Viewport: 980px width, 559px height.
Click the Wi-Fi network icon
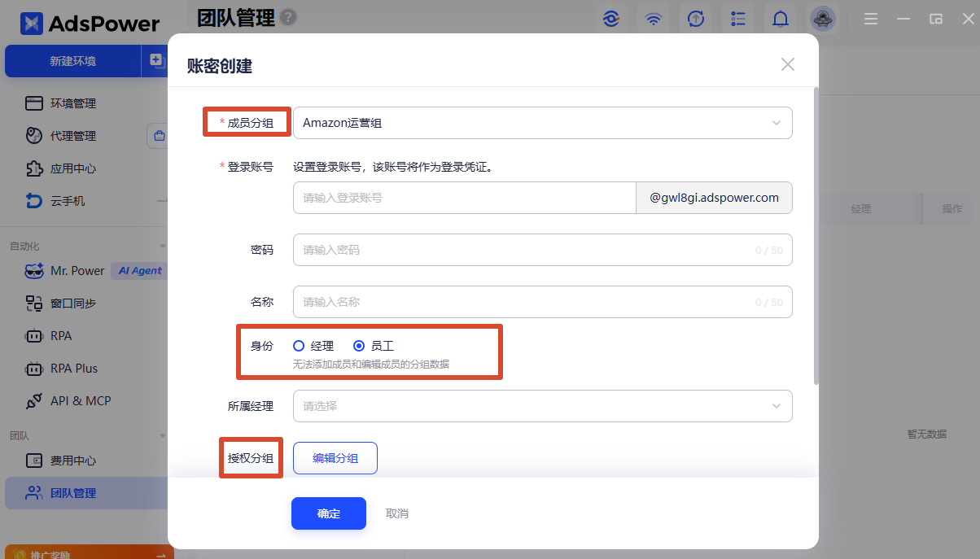[654, 19]
